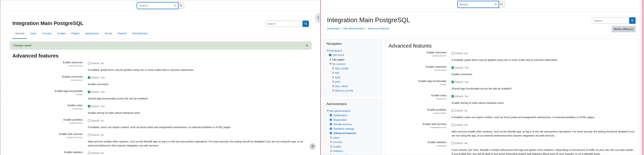Image resolution: width=644 pixels, height=155 pixels.
Task: Open Site administration breadcrumb link
Action: pos(353,29)
